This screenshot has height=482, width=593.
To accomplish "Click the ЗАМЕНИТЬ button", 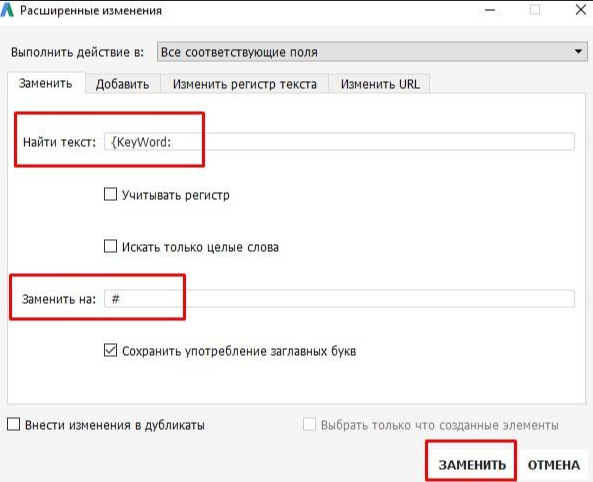I will (472, 464).
